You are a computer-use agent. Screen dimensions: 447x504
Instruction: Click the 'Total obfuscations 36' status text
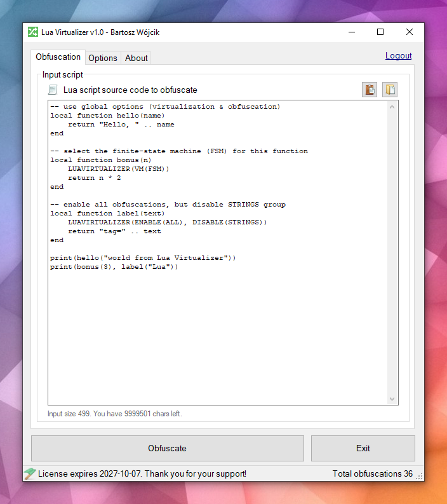[373, 473]
